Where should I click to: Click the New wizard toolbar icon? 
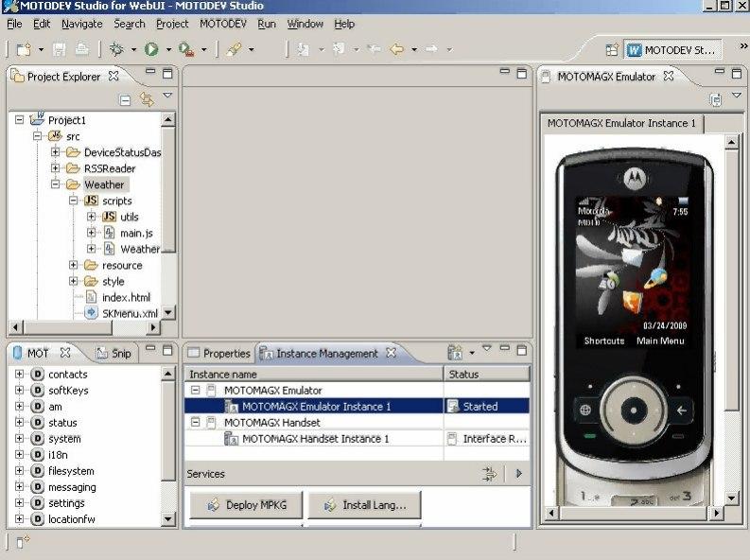point(24,49)
